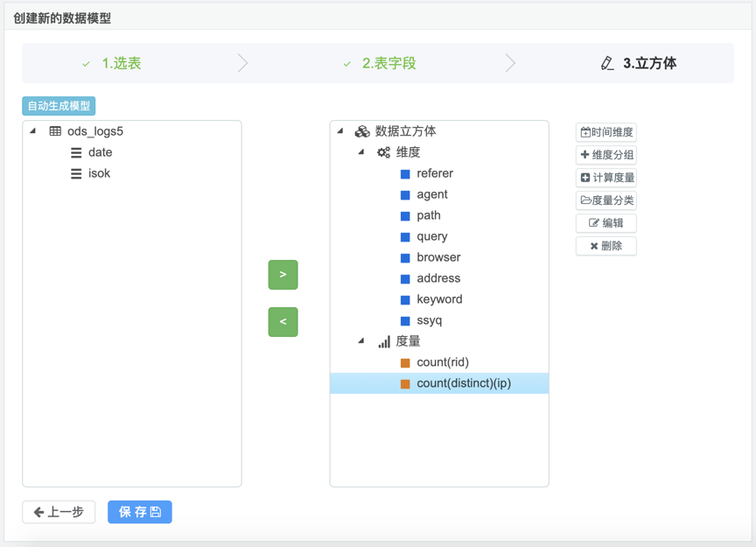Move field right with > arrow button
This screenshot has width=756, height=547.
283,275
